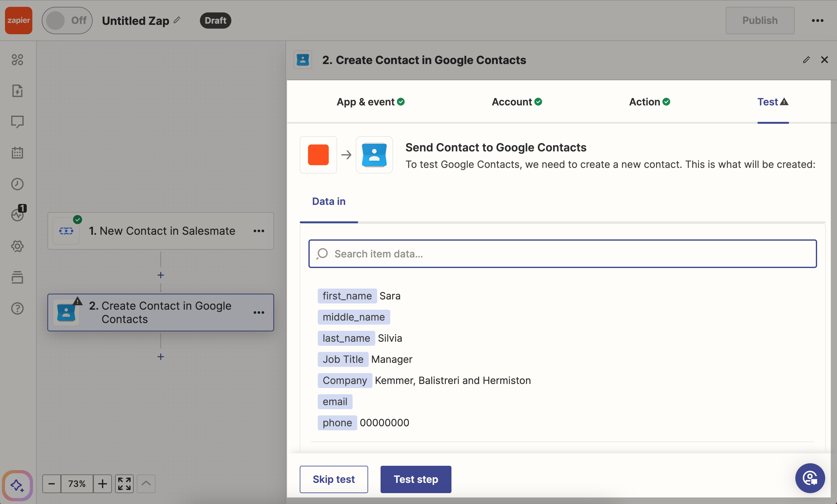Click the email field label
The width and height of the screenshot is (837, 504).
point(335,401)
